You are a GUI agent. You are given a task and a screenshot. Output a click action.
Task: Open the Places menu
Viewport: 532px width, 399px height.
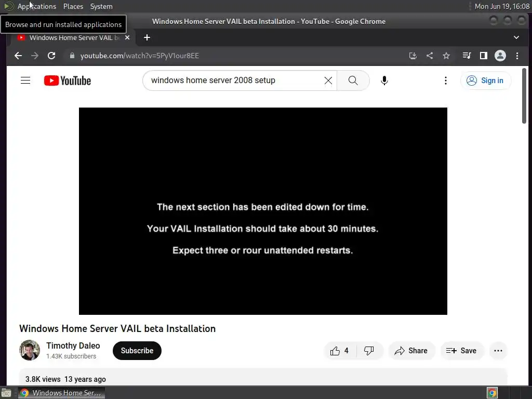[x=73, y=6]
